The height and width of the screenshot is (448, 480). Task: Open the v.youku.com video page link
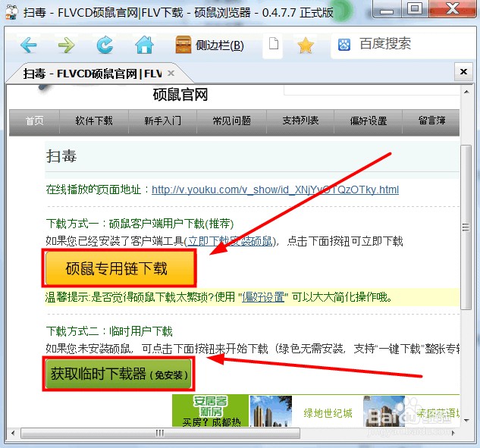275,190
